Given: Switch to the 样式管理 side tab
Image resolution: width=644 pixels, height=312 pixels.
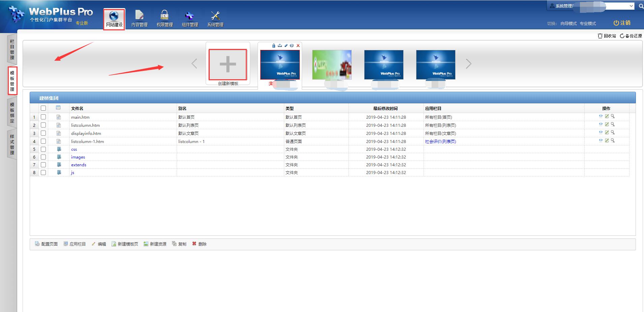Looking at the screenshot, I should click(x=12, y=144).
